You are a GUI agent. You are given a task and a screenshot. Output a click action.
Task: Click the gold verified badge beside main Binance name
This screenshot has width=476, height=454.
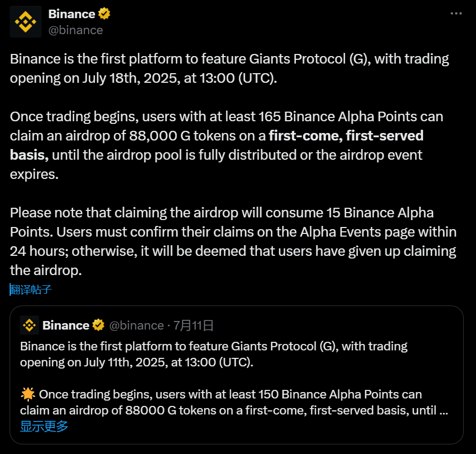[x=105, y=14]
